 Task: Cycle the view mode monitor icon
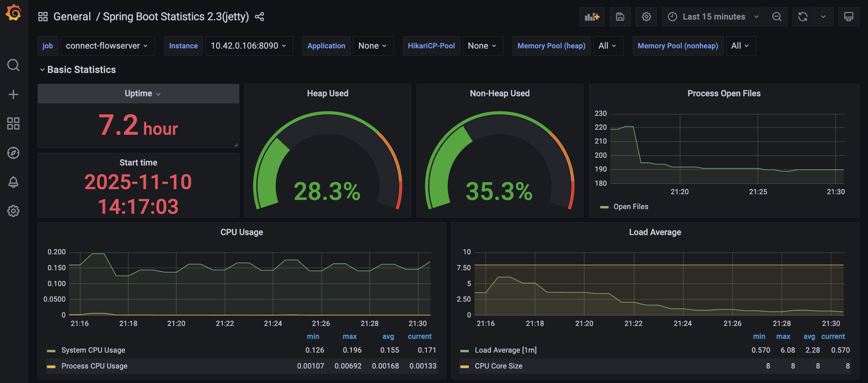849,17
